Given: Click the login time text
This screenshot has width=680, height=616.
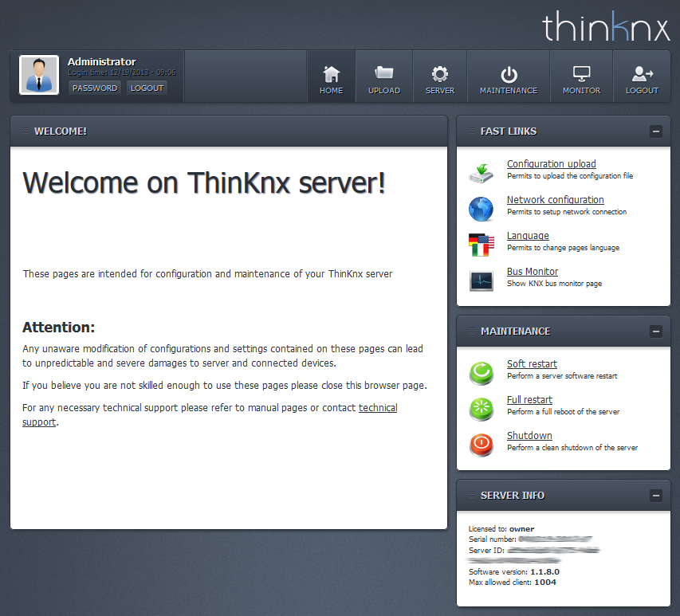Looking at the screenshot, I should pos(122,73).
